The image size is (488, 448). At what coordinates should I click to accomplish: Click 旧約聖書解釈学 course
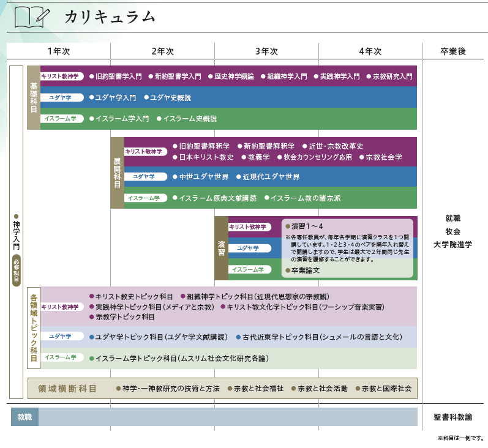tap(201, 146)
